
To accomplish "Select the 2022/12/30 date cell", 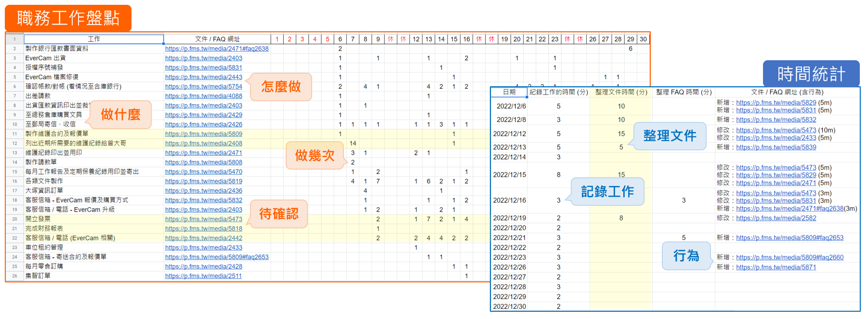I will point(509,306).
